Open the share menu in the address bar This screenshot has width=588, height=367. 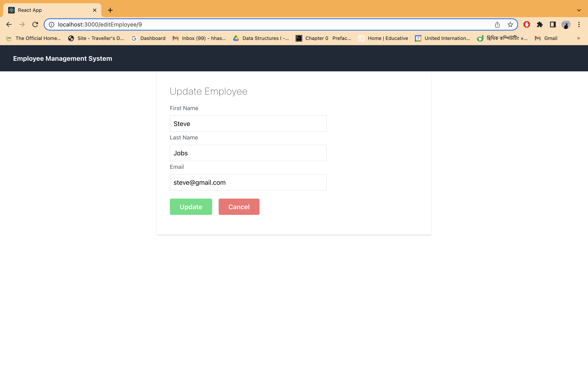click(x=497, y=24)
